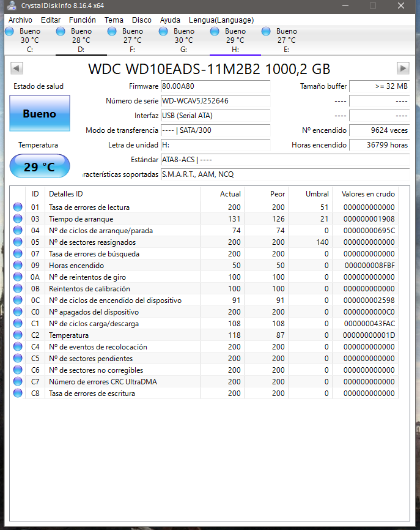
Task: Click raw value 000000001908
Action: pyautogui.click(x=369, y=218)
